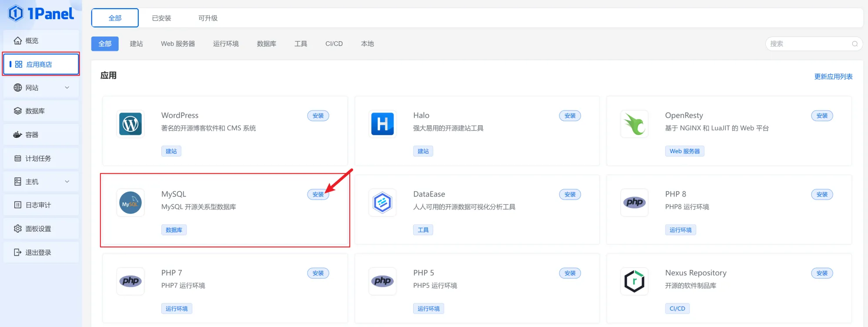Click the 1Panel logo
868x327 pixels.
pyautogui.click(x=41, y=14)
